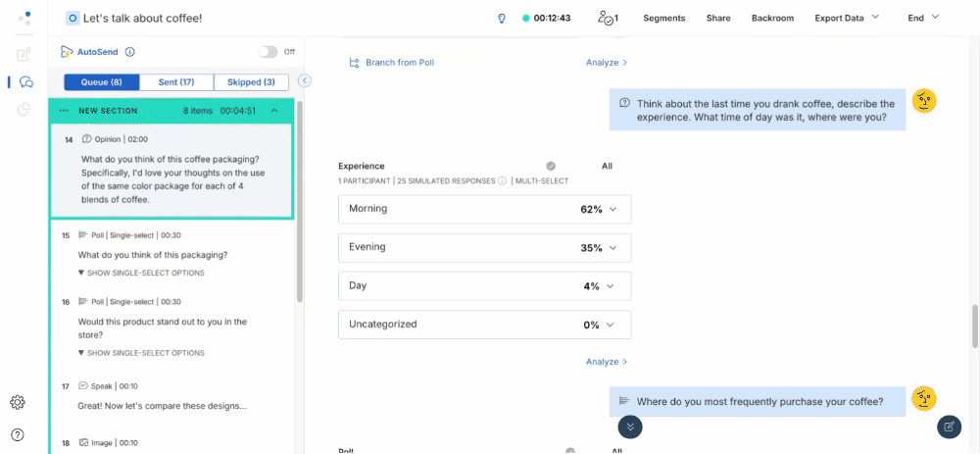
Task: Click the AutoSend info icon
Action: point(130,52)
